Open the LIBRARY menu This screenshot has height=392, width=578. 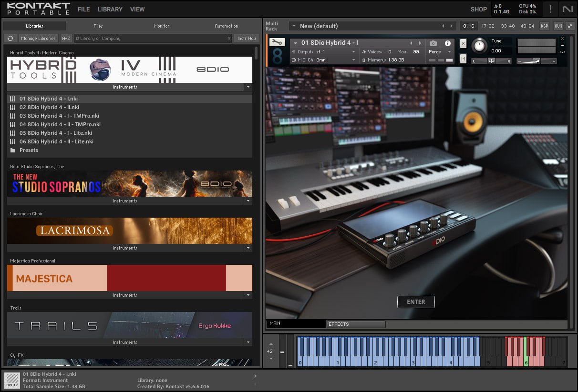[110, 9]
